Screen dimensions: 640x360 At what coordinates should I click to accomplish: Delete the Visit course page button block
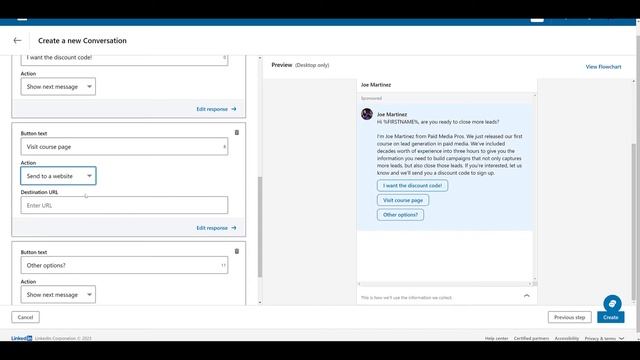tap(237, 133)
